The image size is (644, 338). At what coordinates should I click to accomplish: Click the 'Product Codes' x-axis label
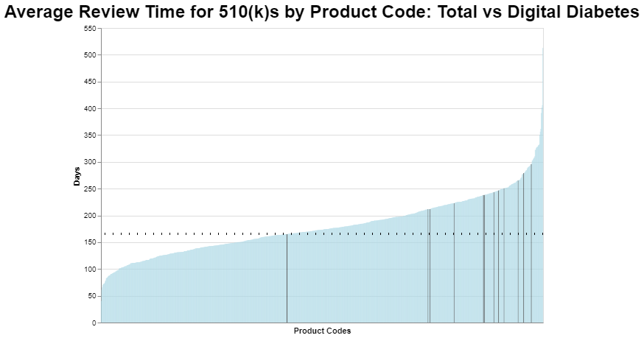tap(322, 331)
